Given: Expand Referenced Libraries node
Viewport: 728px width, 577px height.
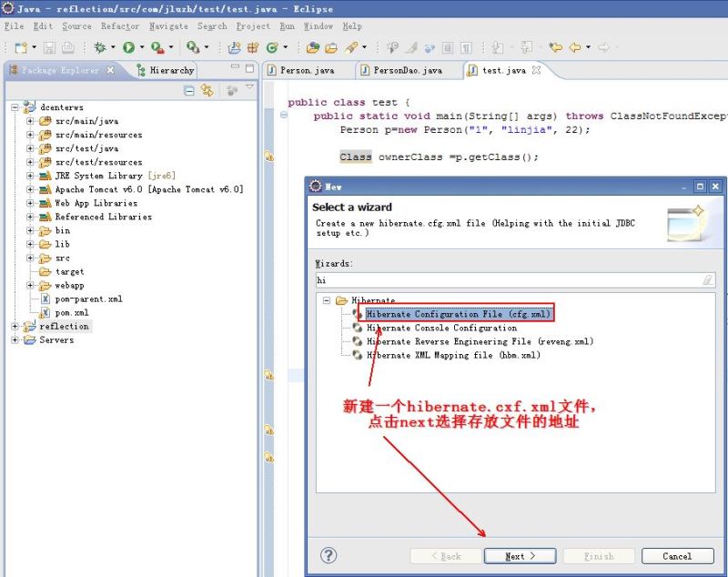Looking at the screenshot, I should point(30,217).
